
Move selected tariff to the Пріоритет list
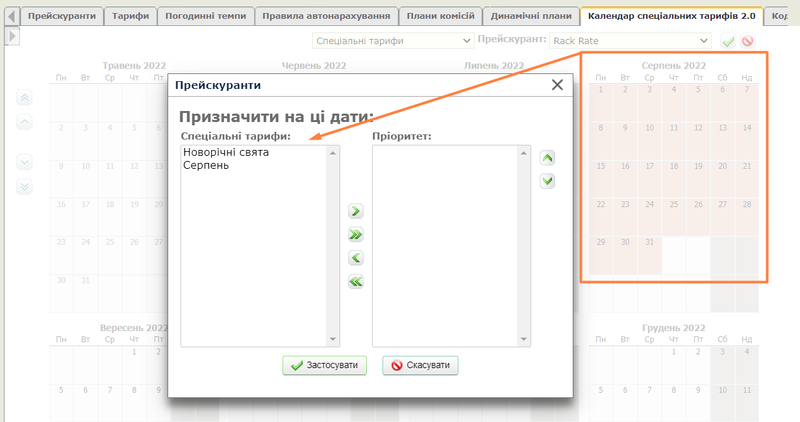click(x=355, y=211)
